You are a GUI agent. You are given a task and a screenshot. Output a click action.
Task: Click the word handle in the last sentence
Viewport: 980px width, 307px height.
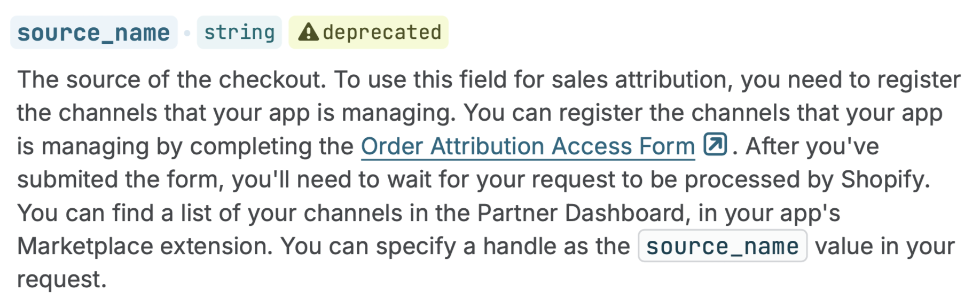[x=517, y=246]
